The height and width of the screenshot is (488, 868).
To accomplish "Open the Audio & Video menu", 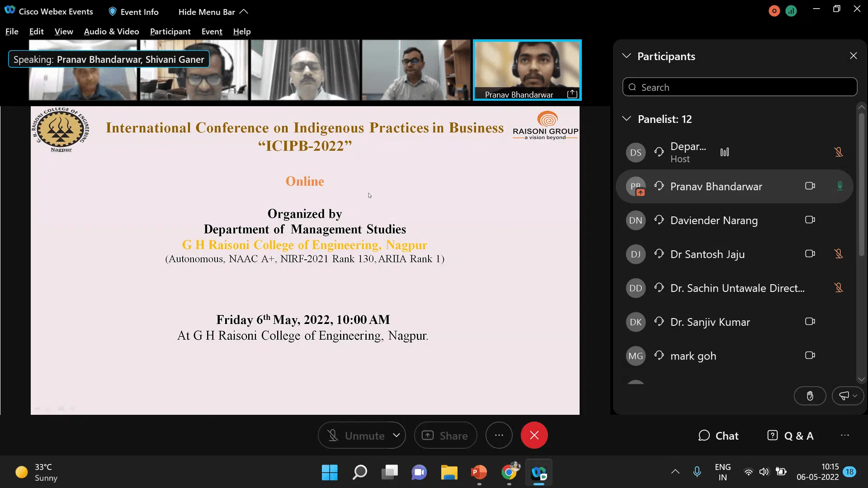I will pyautogui.click(x=111, y=31).
